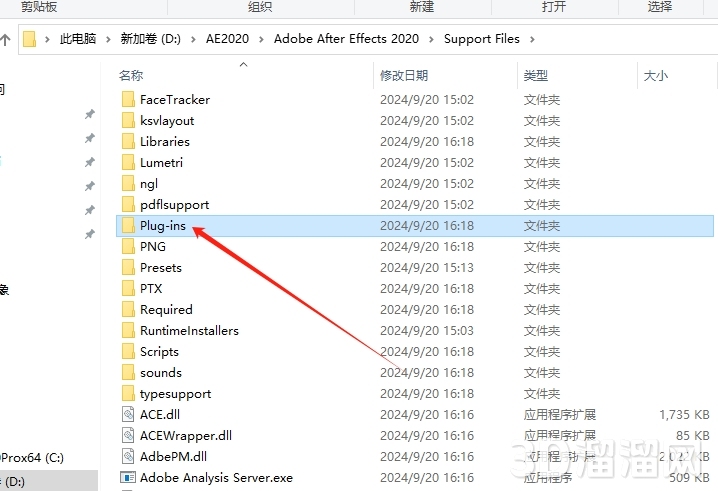The width and height of the screenshot is (718, 491).
Task: Select the Lumetri folder icon
Action: [x=128, y=163]
